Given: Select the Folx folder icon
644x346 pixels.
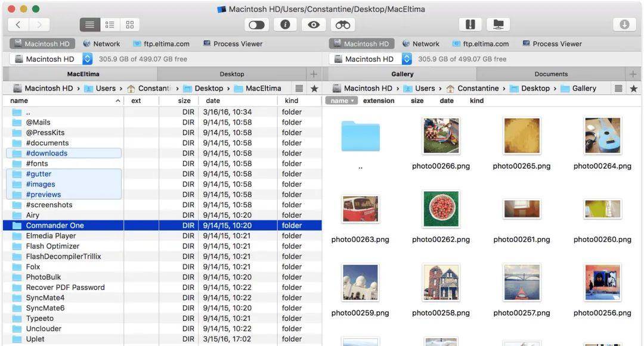Looking at the screenshot, I should (x=17, y=267).
